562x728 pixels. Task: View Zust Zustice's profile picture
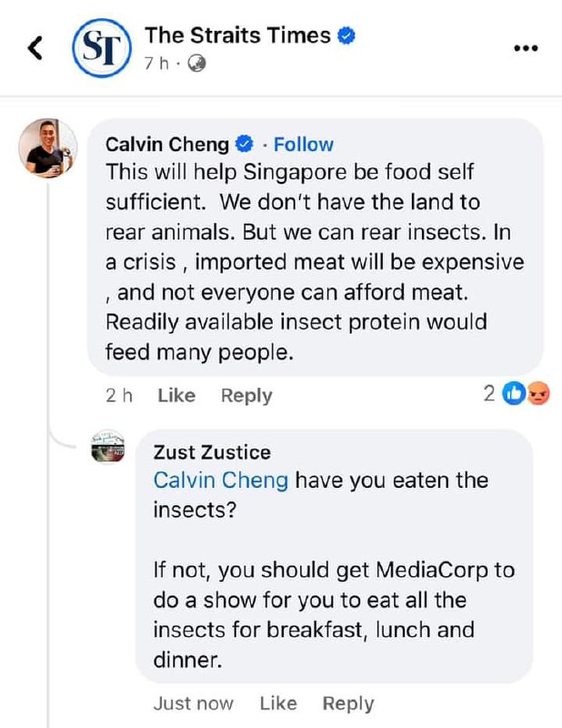click(x=108, y=447)
